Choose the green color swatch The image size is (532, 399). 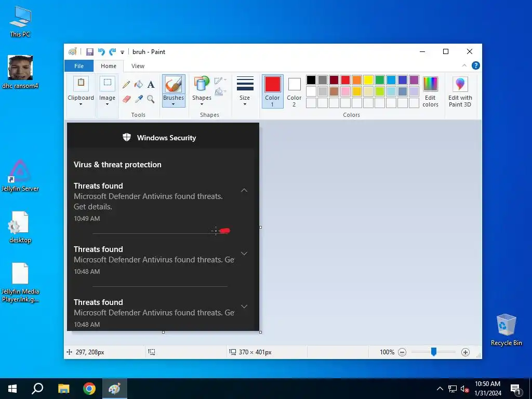click(x=380, y=80)
